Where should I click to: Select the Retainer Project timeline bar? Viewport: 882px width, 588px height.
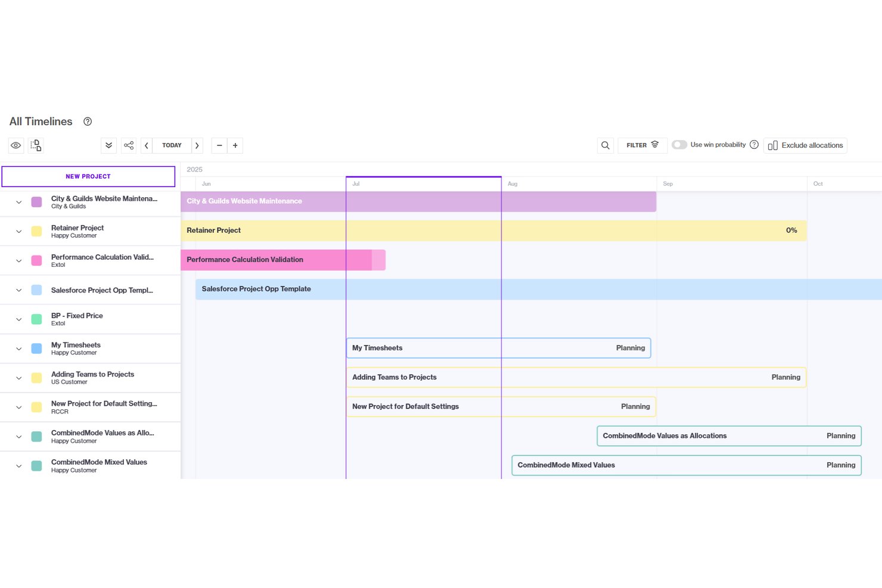(494, 231)
